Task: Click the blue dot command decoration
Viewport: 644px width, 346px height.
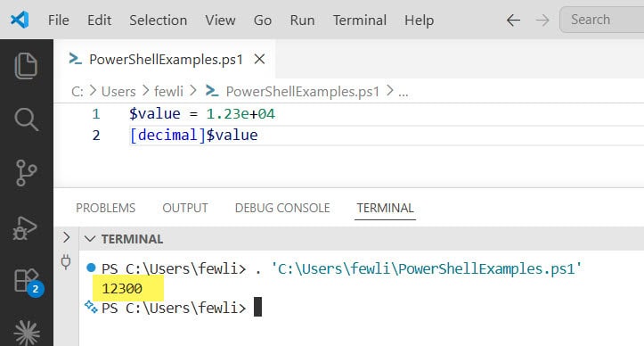Action: pyautogui.click(x=91, y=268)
